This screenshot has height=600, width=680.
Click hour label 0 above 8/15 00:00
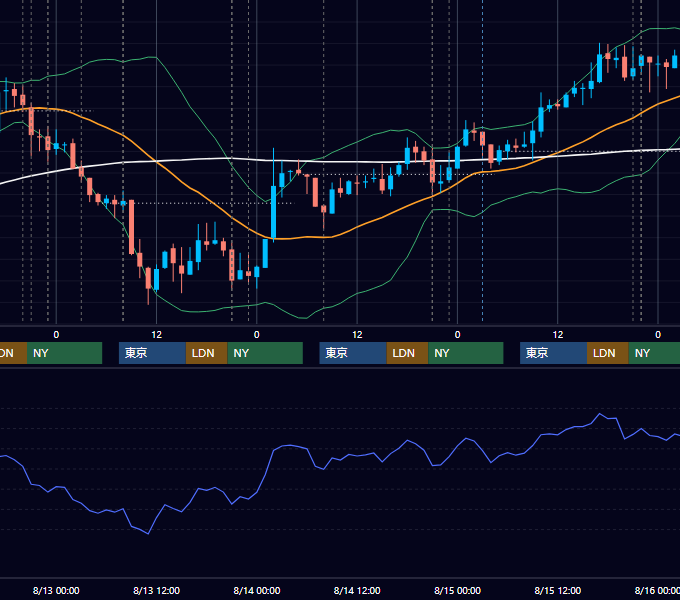pyautogui.click(x=457, y=335)
